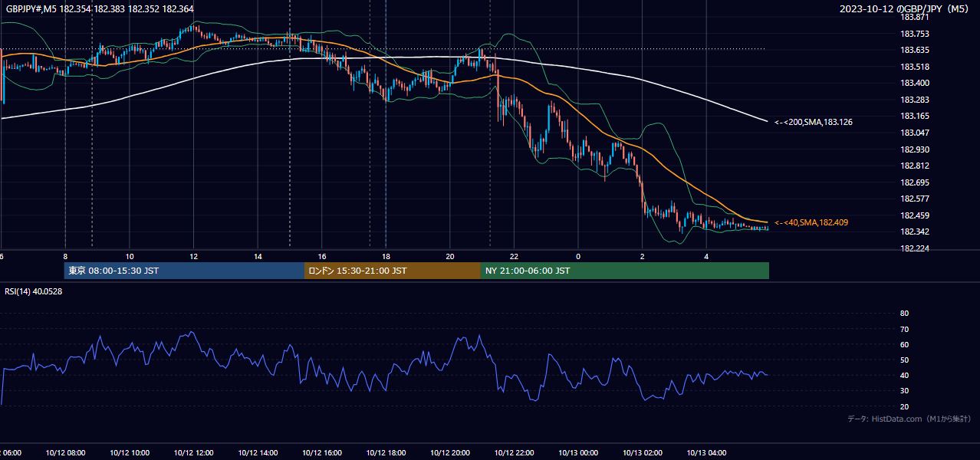Click date label 10/12 10:00
Screen dimensions: 980x460
(x=130, y=453)
